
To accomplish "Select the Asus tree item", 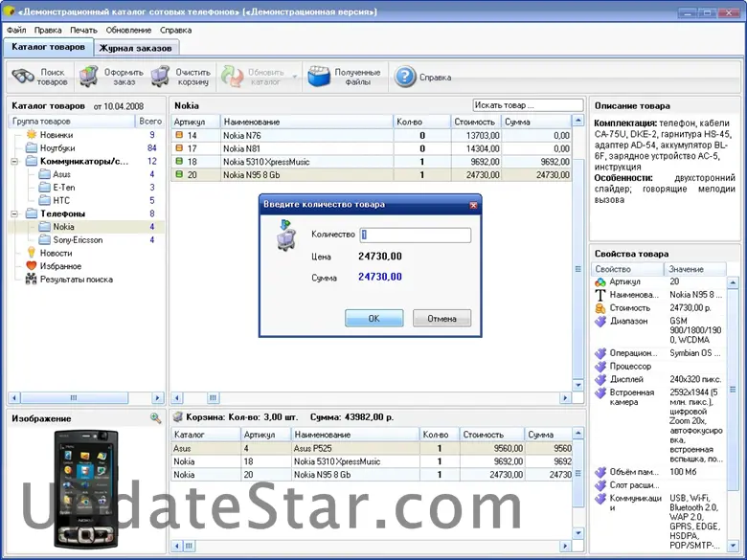I will pyautogui.click(x=62, y=174).
